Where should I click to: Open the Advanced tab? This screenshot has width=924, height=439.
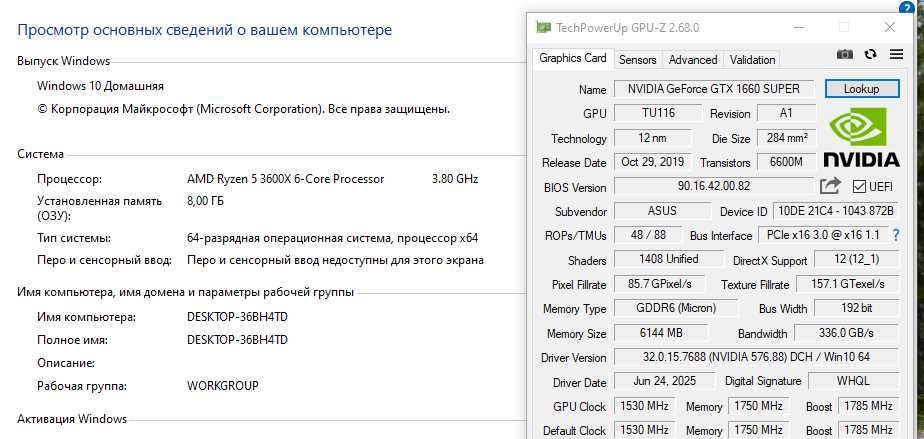693,60
